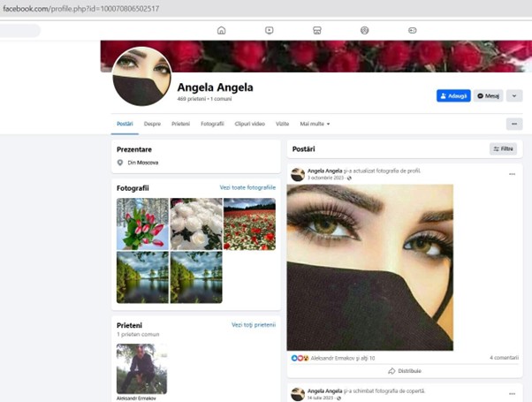Open the Filtre options for posts
The image size is (532, 402).
503,149
